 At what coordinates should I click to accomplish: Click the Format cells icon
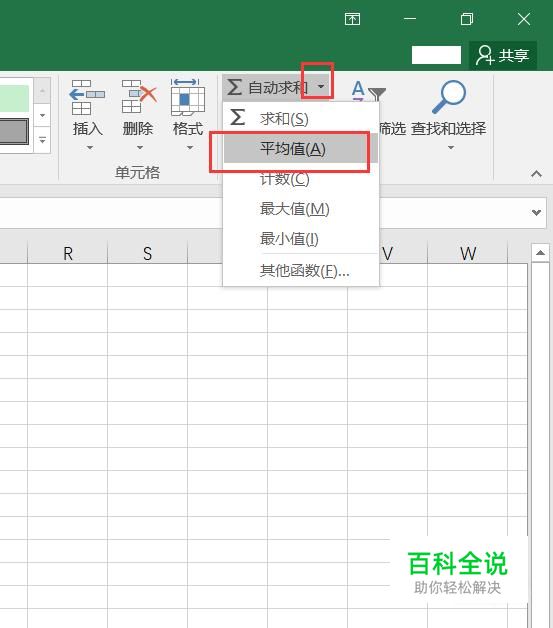coord(187,97)
